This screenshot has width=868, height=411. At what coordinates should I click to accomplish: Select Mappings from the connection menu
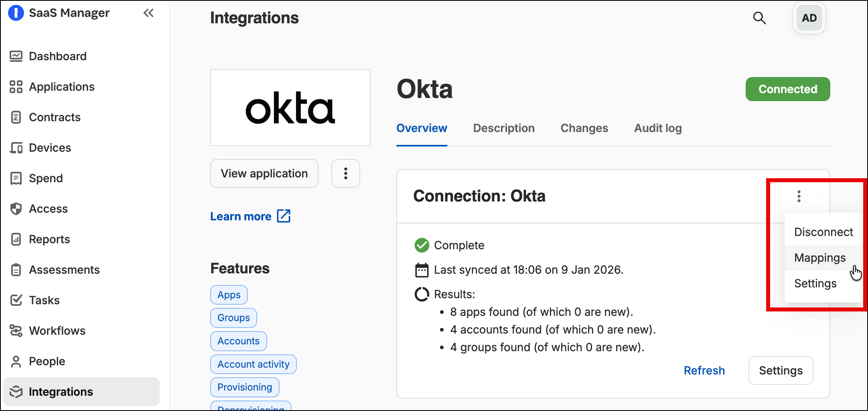pos(823,258)
